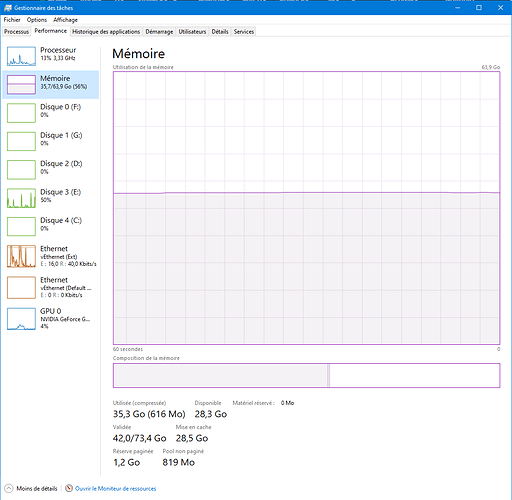This screenshot has height=500, width=512.
Task: Open Disque 3 (E:) activity graph
Action: point(21,198)
